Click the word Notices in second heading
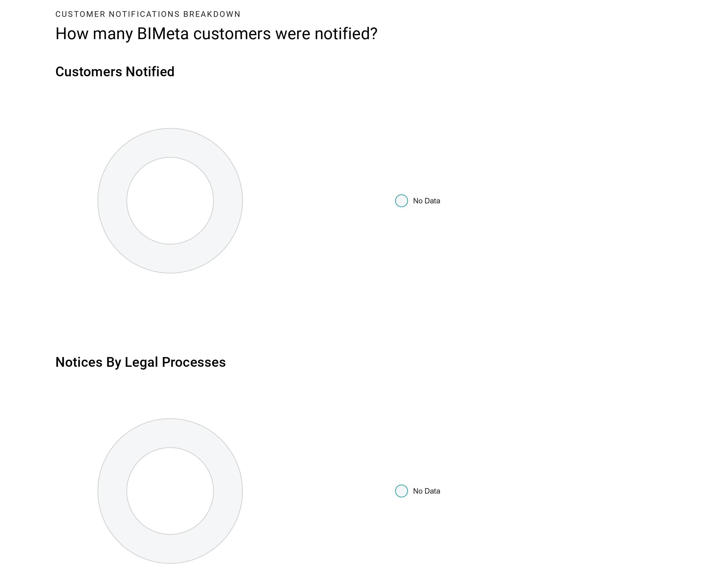The image size is (728, 575). [79, 362]
